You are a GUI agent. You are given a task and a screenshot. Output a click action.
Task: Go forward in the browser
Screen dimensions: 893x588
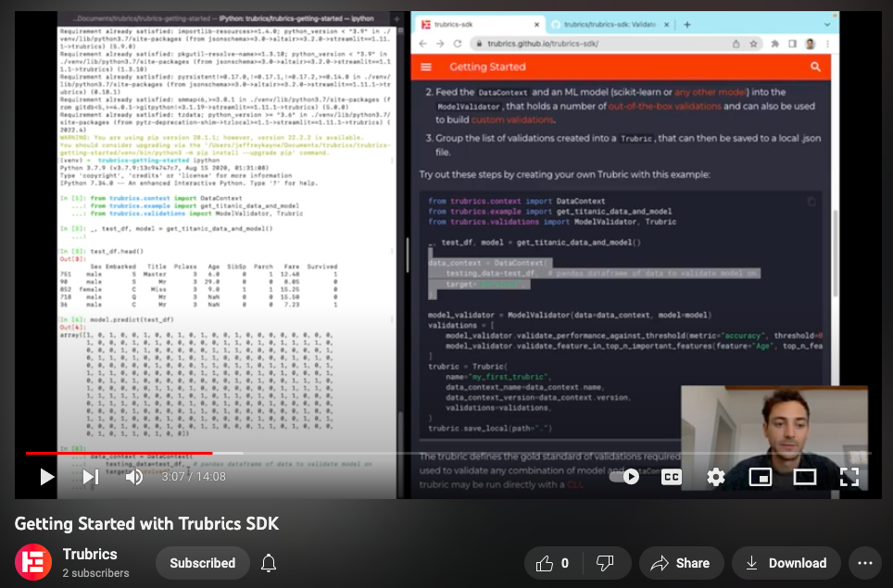[x=440, y=44]
